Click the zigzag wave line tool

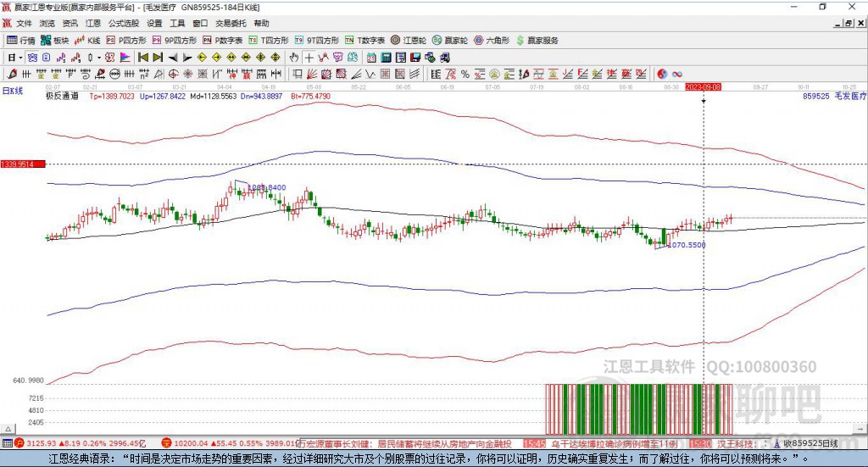370,74
